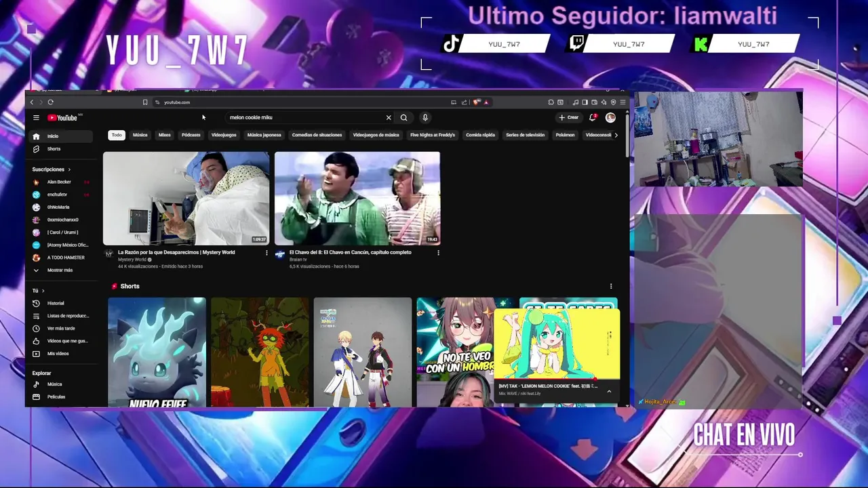Reload the page in browser
This screenshot has height=488, width=868.
[x=50, y=102]
